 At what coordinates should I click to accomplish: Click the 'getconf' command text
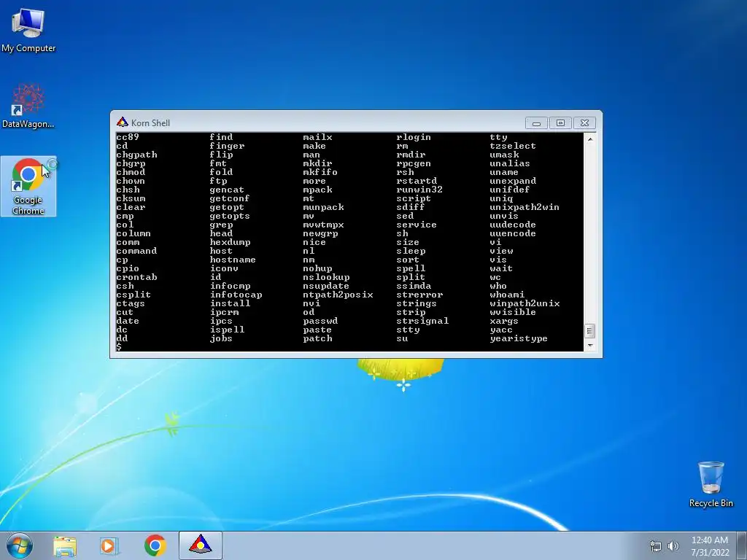click(230, 198)
